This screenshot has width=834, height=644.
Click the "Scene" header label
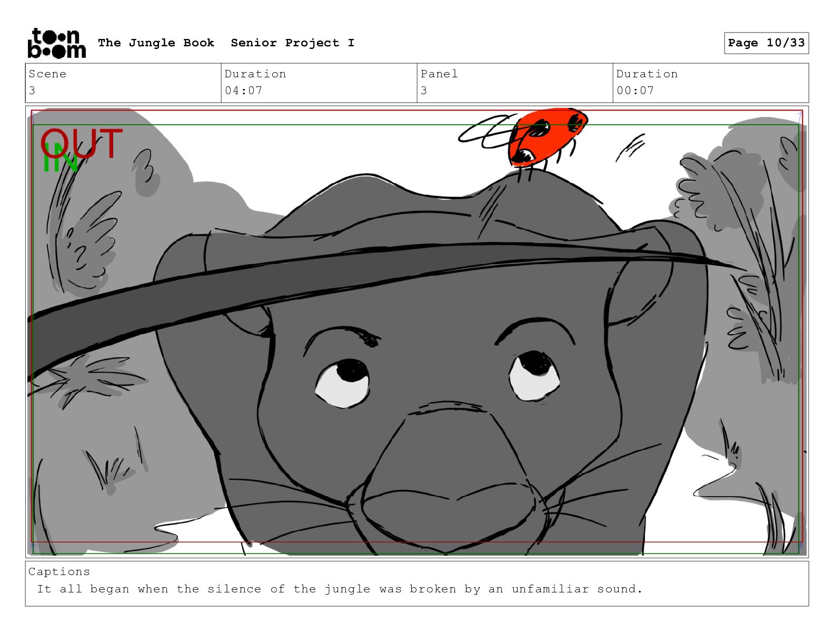point(47,74)
